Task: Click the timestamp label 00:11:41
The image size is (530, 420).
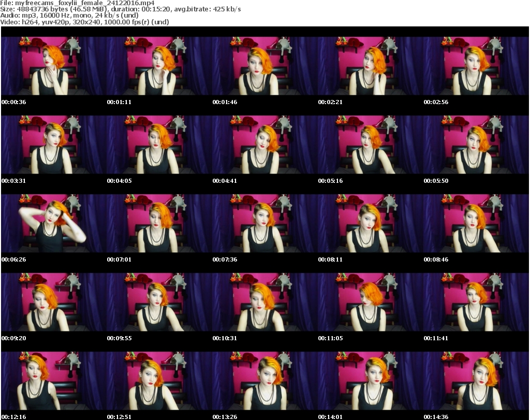Action: pyautogui.click(x=436, y=338)
